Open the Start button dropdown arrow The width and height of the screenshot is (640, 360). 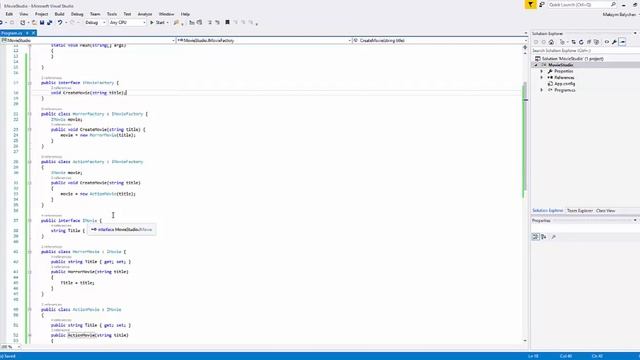168,22
